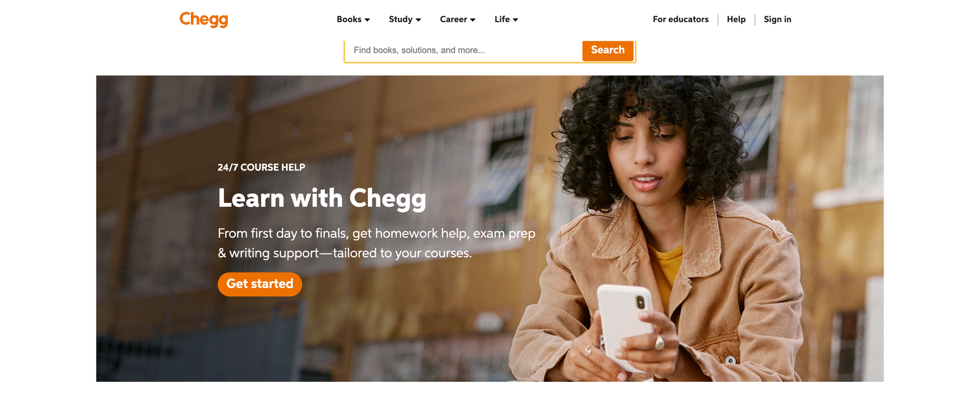The image size is (980, 396).
Task: Click the Learn with Chegg heading
Action: click(x=322, y=198)
